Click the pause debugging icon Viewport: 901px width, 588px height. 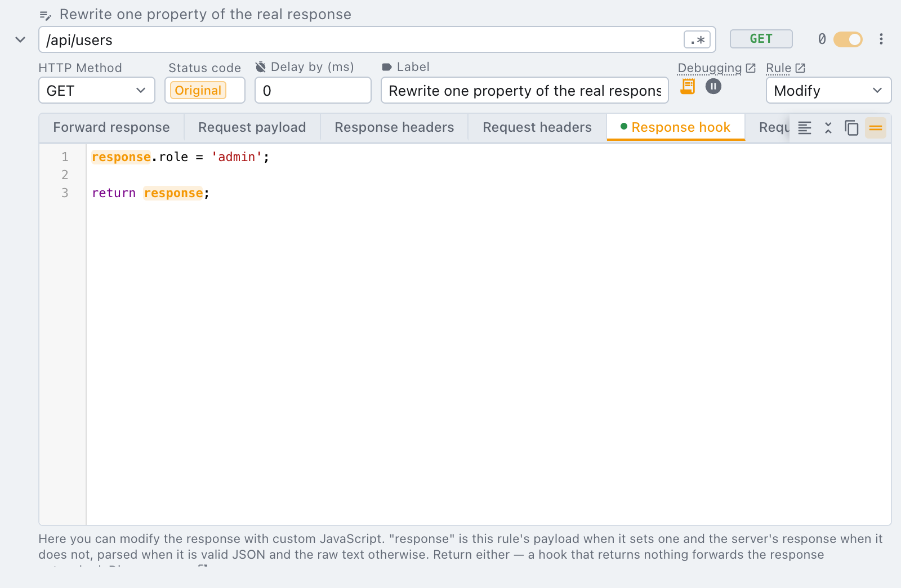(713, 86)
